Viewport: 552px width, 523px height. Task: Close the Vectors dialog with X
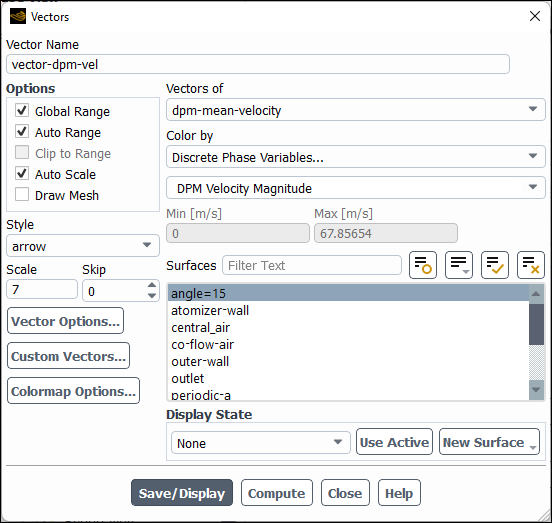click(x=535, y=16)
